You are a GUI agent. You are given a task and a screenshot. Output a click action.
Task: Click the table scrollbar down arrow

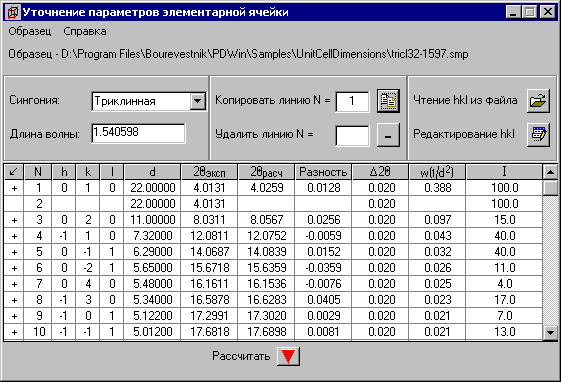[550, 333]
